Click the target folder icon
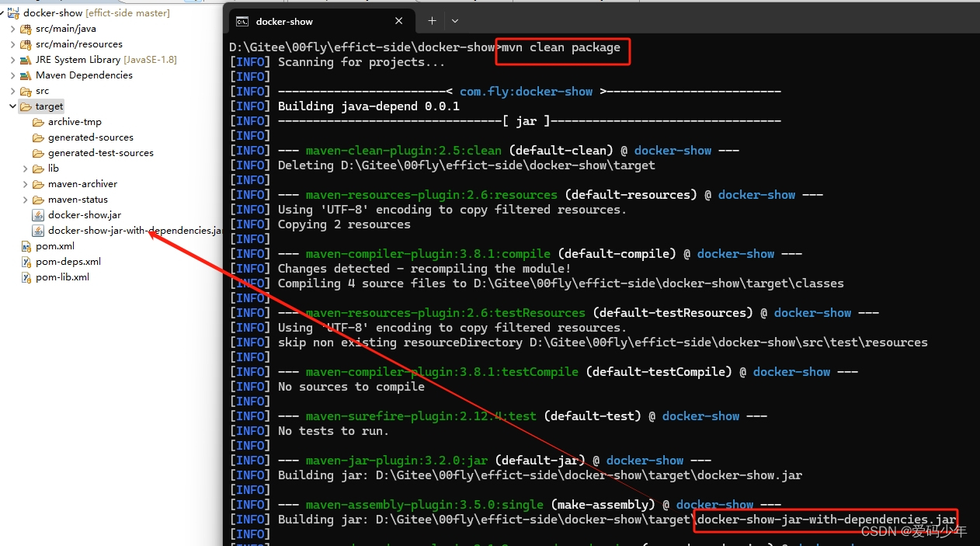Viewport: 980px width, 546px height. pos(26,106)
